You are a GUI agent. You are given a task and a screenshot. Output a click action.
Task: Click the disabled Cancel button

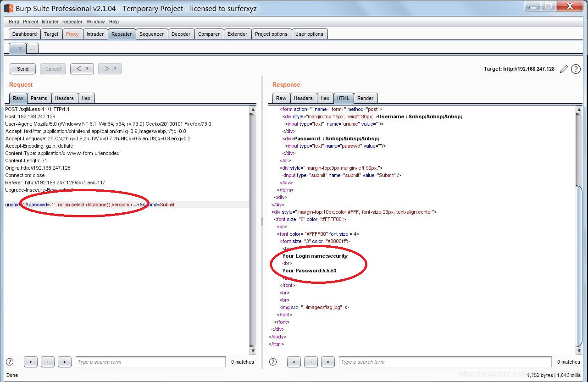coord(53,69)
